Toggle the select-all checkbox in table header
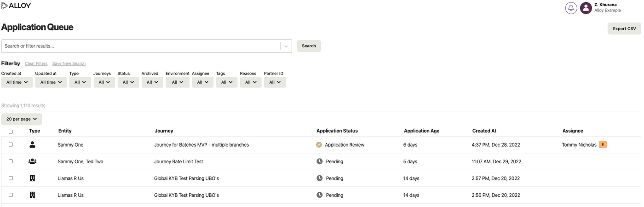Viewport: 644px width, 207px height. pyautogui.click(x=11, y=132)
